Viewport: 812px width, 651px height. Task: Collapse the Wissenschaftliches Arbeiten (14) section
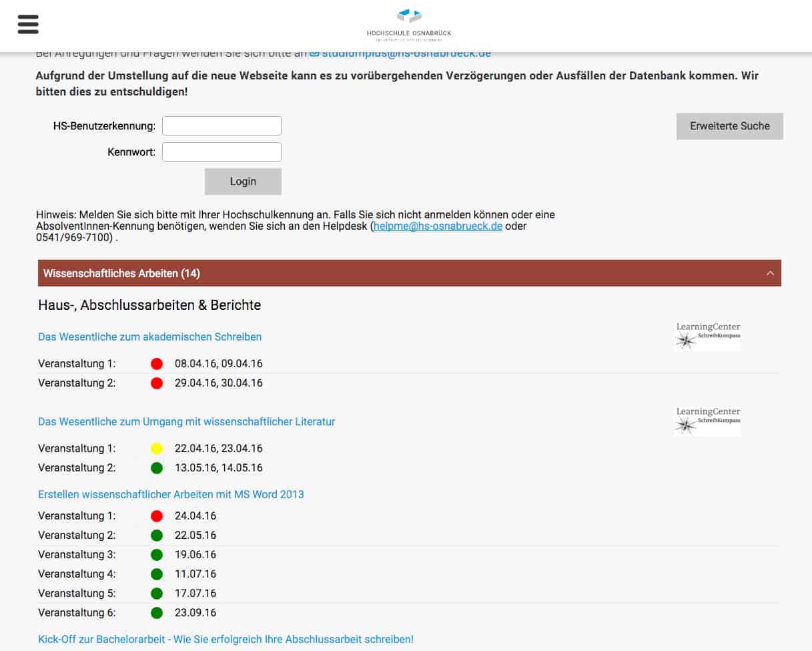pyautogui.click(x=409, y=273)
